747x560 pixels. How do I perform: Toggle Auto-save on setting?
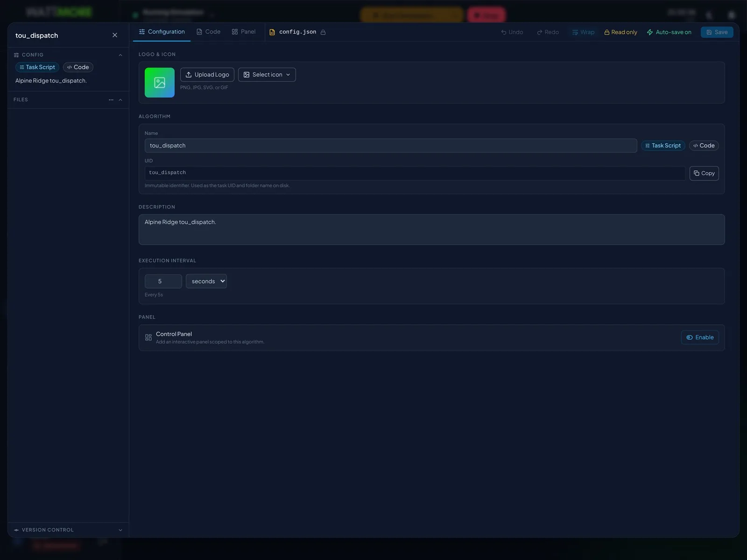click(x=669, y=32)
